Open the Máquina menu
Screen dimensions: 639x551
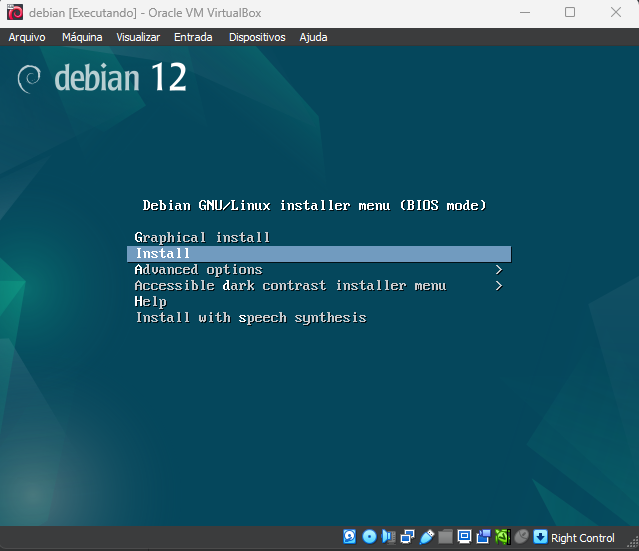pos(82,37)
